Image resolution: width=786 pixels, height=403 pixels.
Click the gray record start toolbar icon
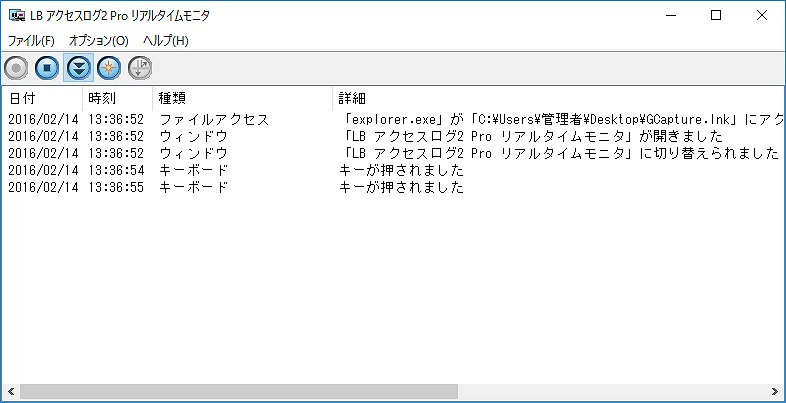click(16, 68)
